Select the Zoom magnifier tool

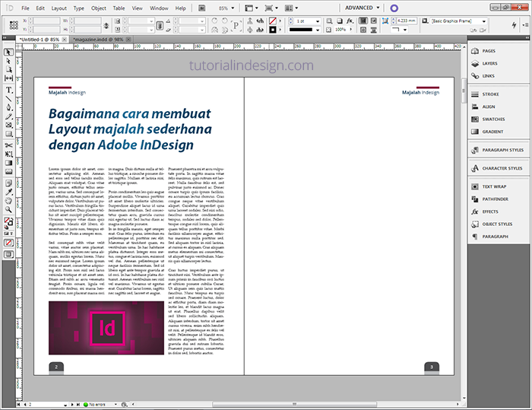coord(9,210)
